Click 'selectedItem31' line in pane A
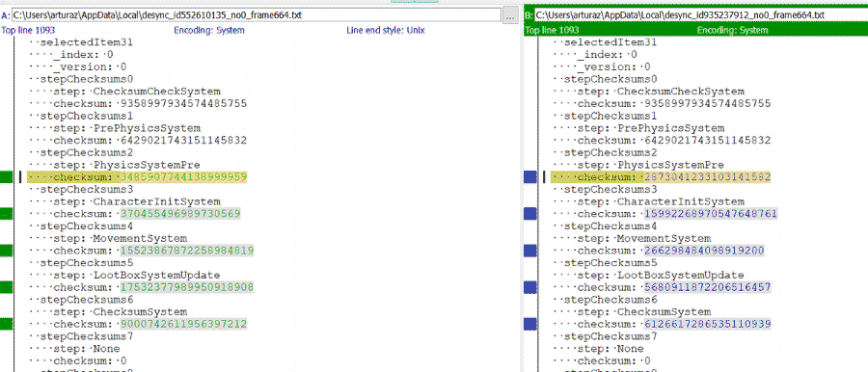Screen dimensions: 868x372 click(x=87, y=42)
